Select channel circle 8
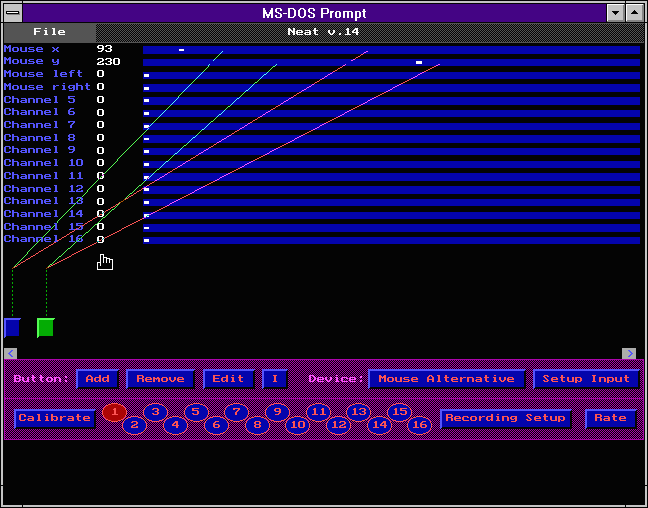The image size is (648, 508). 257,425
